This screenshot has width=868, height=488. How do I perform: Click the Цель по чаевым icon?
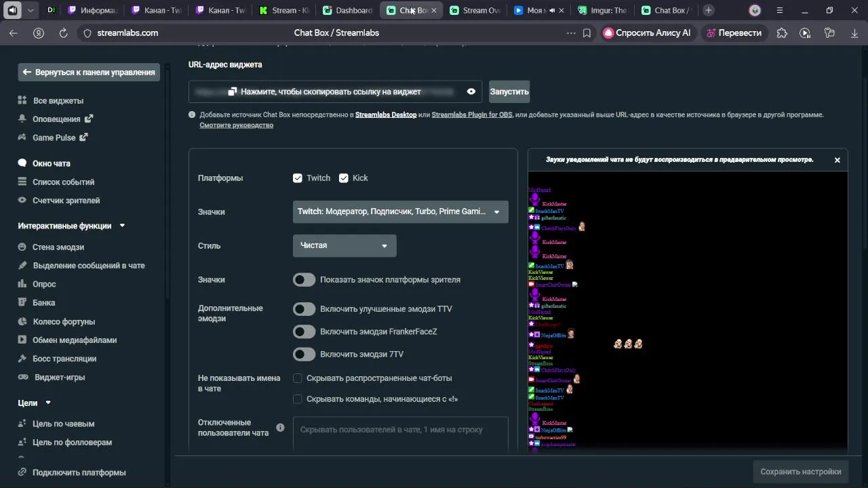(22, 424)
